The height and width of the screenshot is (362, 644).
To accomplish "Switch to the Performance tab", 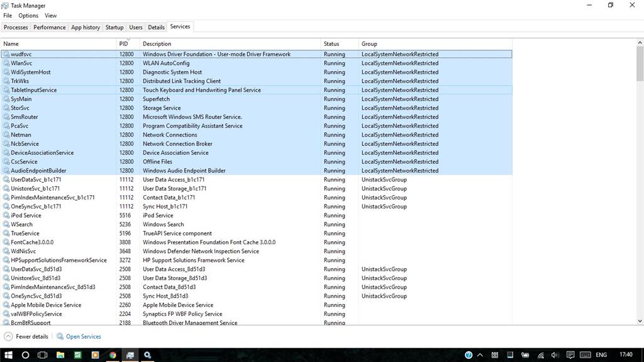I will (49, 27).
